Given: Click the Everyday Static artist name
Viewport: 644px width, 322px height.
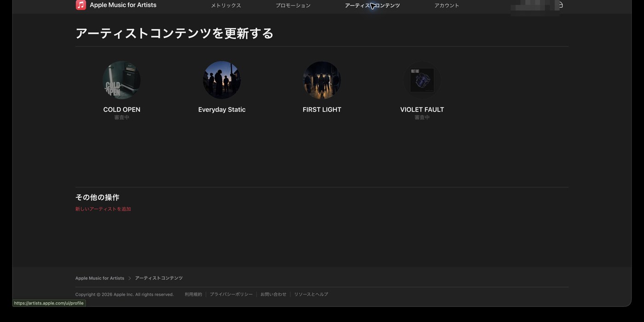Looking at the screenshot, I should (x=222, y=109).
